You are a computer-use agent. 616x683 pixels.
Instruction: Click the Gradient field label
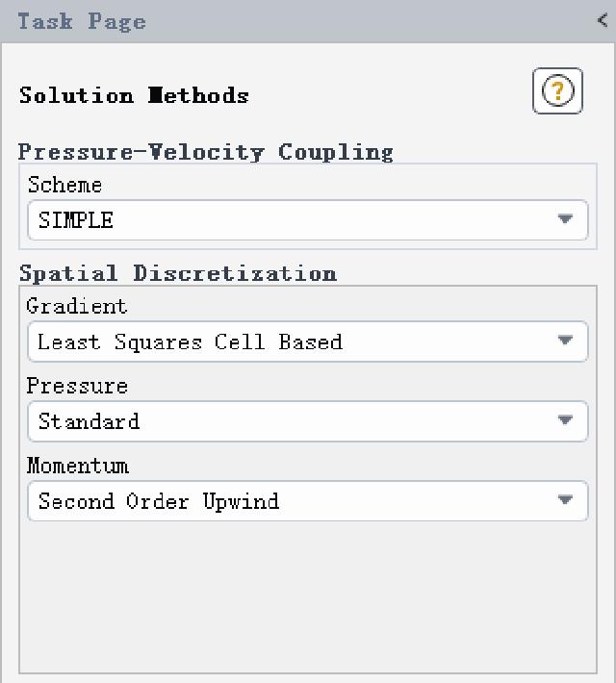tap(77, 306)
